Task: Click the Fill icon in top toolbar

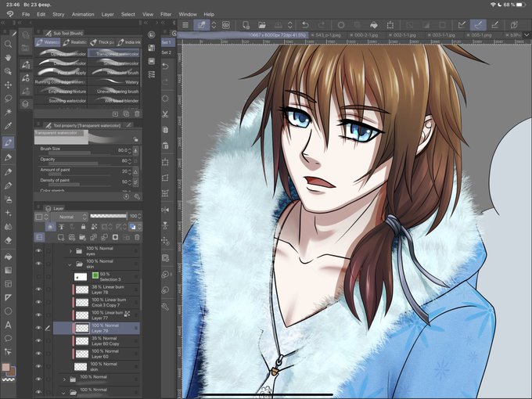Action: coord(373,25)
